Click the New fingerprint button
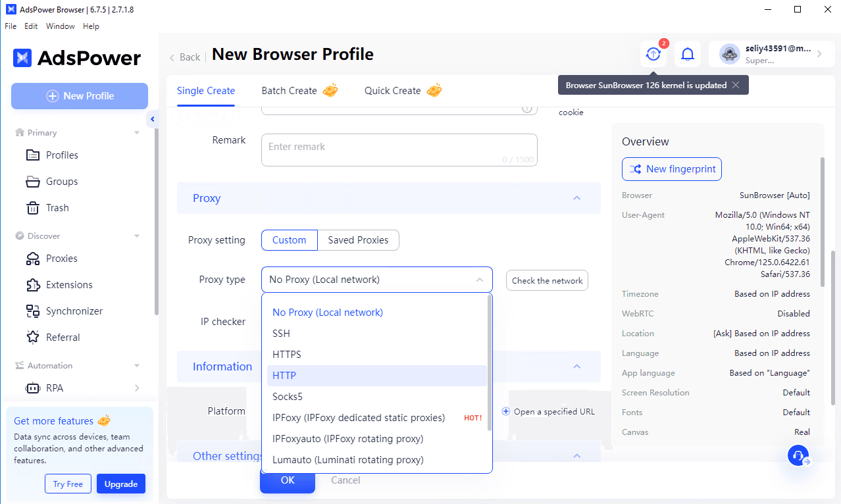The image size is (841, 504). (x=671, y=169)
